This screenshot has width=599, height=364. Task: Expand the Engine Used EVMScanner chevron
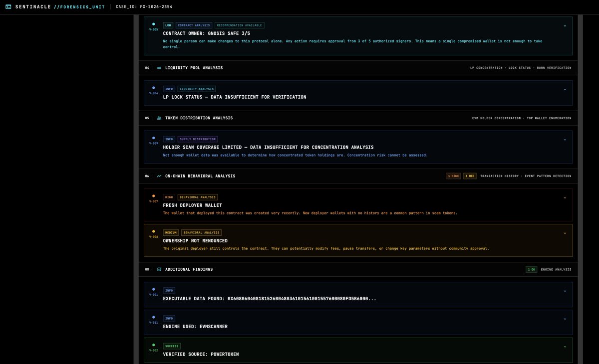coord(565,319)
